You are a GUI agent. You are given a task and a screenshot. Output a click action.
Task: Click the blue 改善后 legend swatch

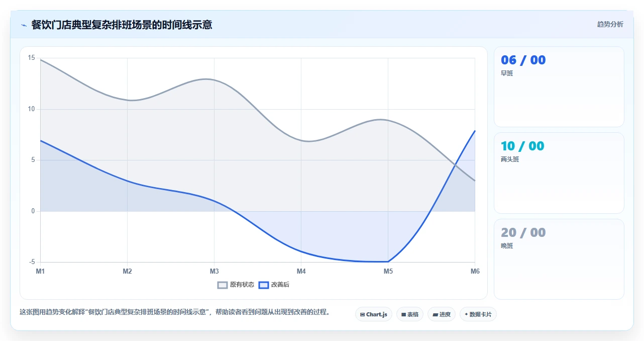click(x=264, y=285)
